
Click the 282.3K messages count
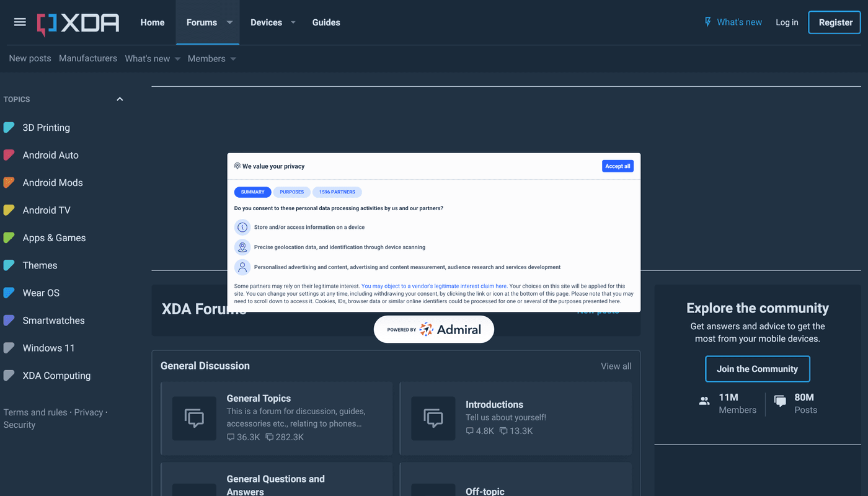[285, 437]
